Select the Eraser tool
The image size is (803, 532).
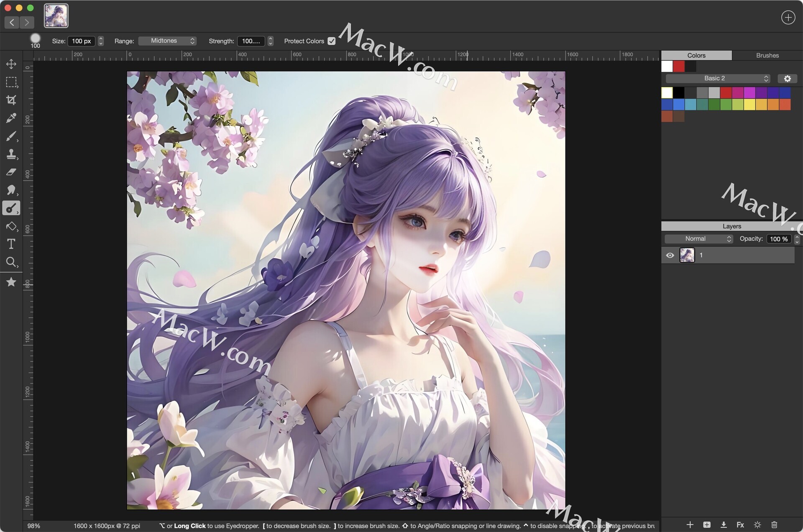point(11,172)
